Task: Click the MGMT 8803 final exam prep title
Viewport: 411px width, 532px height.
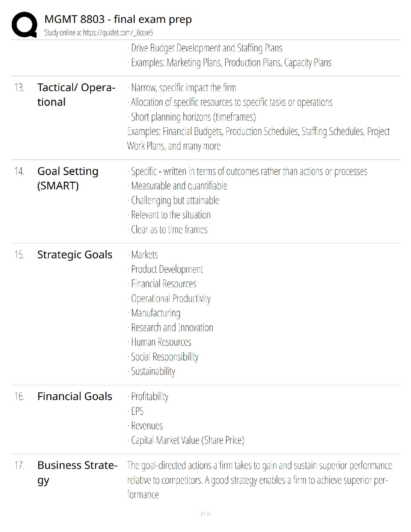Action: click(118, 19)
